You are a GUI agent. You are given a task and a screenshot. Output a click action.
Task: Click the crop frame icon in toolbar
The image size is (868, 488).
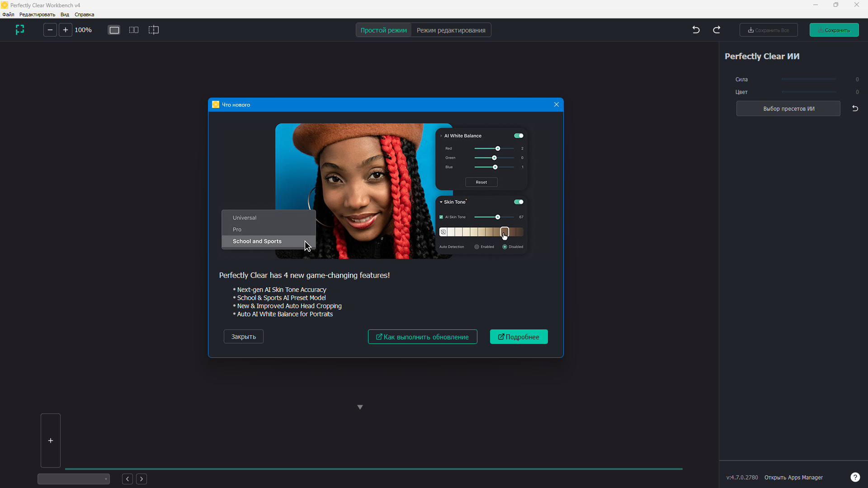19,30
